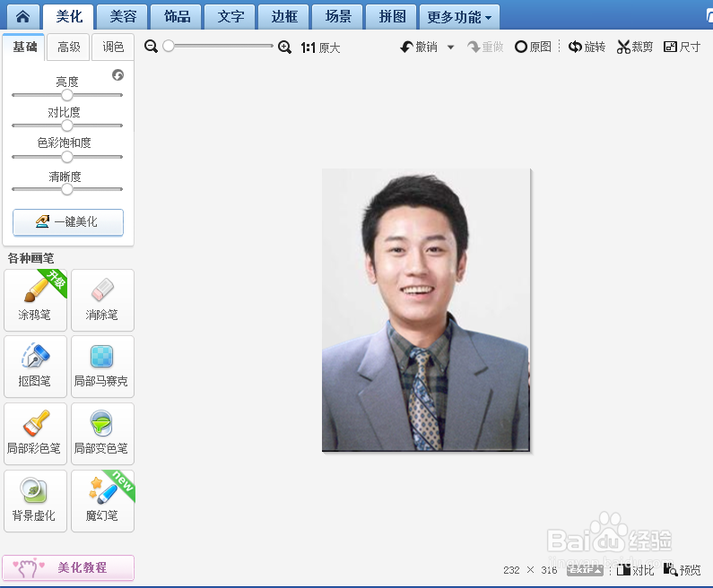
Task: Show the 原图 original image
Action: (x=533, y=47)
